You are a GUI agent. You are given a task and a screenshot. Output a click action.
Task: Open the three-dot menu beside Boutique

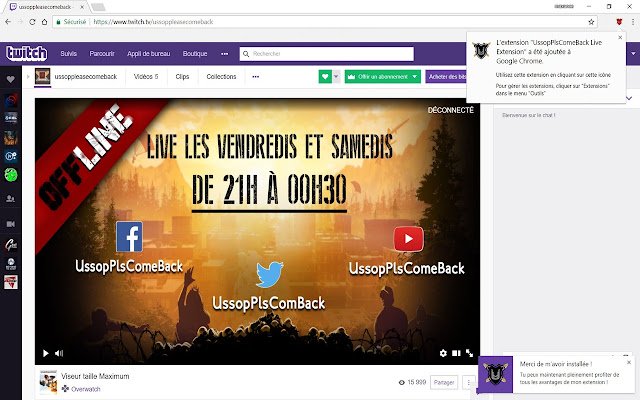pos(224,54)
